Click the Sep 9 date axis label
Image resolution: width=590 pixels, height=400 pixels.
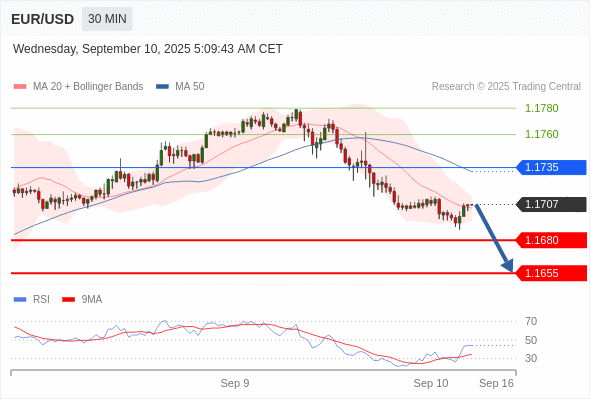coord(235,383)
